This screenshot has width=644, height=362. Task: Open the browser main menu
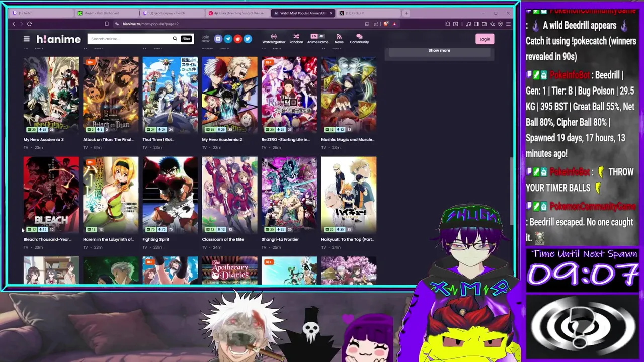508,24
